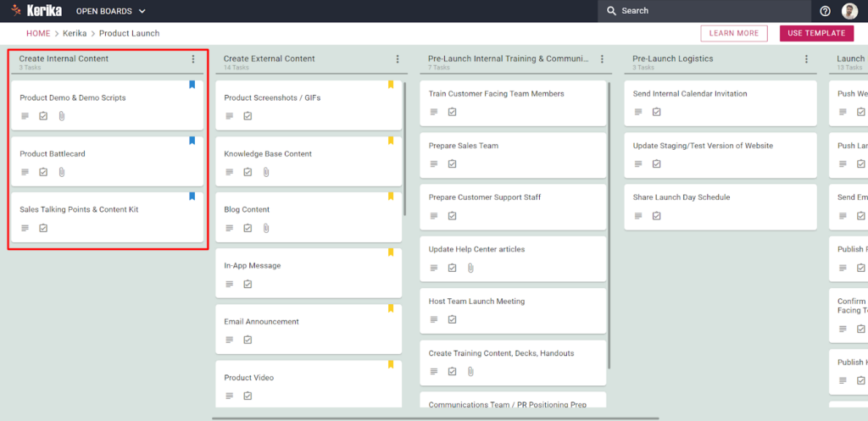Open checklist icon on Send Internal Calendar card
Viewport: 868px width, 421px height.
657,112
